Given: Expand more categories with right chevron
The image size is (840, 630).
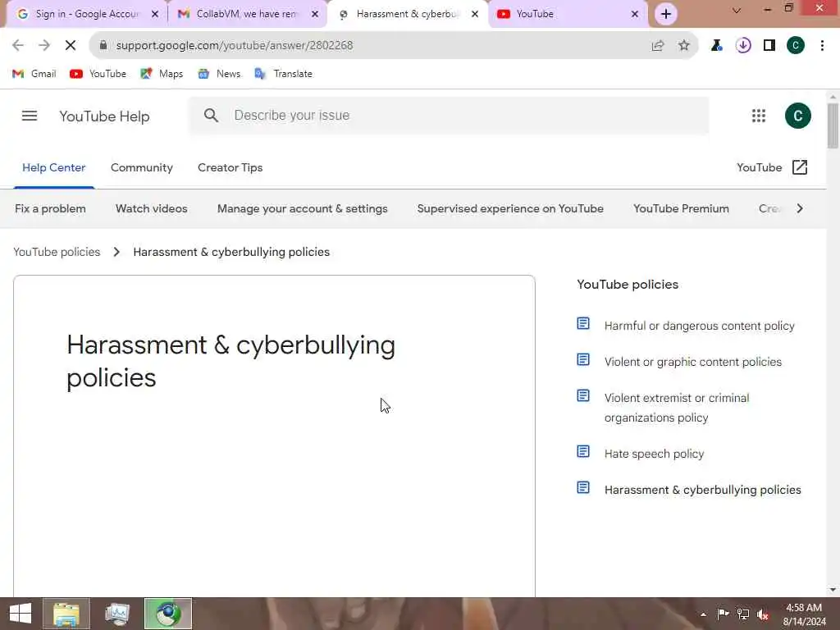Looking at the screenshot, I should [800, 208].
